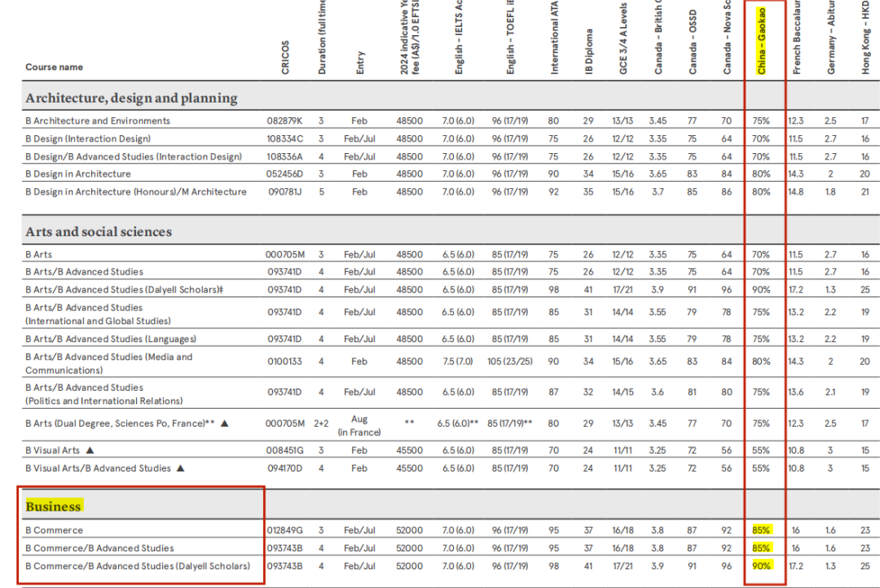Click CRICOS code "008451G"
This screenshot has width=880, height=588.
284,450
